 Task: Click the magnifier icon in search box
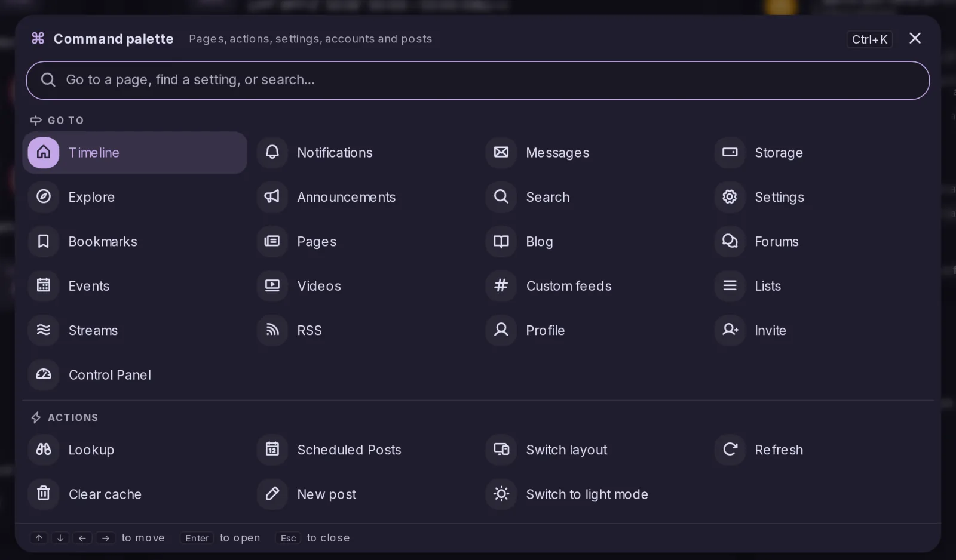pyautogui.click(x=48, y=80)
